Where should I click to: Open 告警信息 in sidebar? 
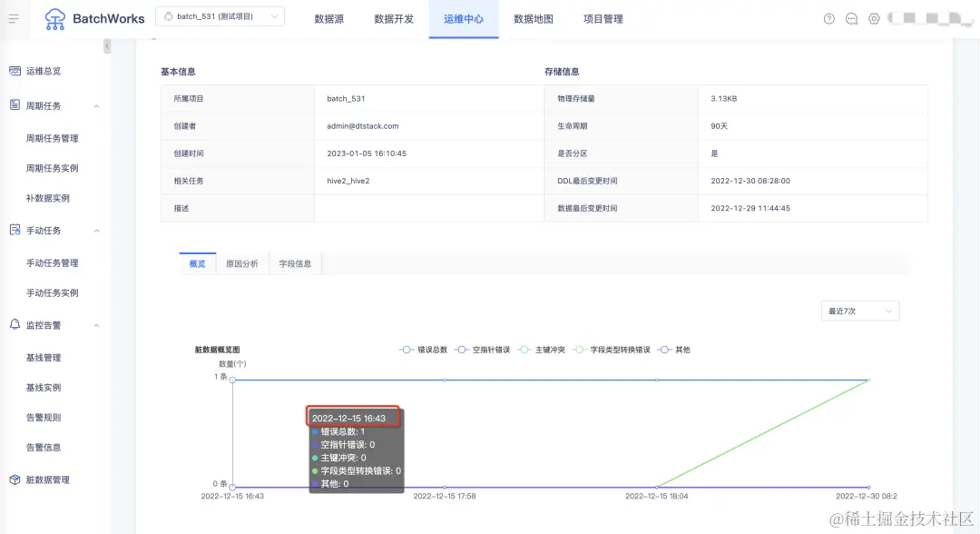(44, 448)
